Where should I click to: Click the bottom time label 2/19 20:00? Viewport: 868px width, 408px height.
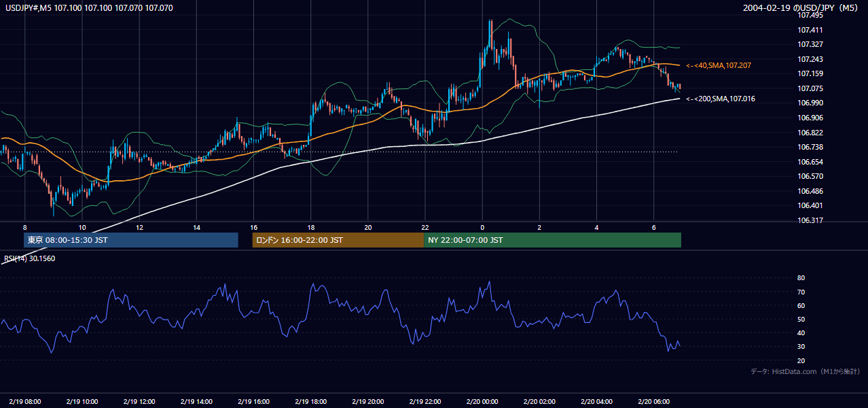(x=367, y=402)
